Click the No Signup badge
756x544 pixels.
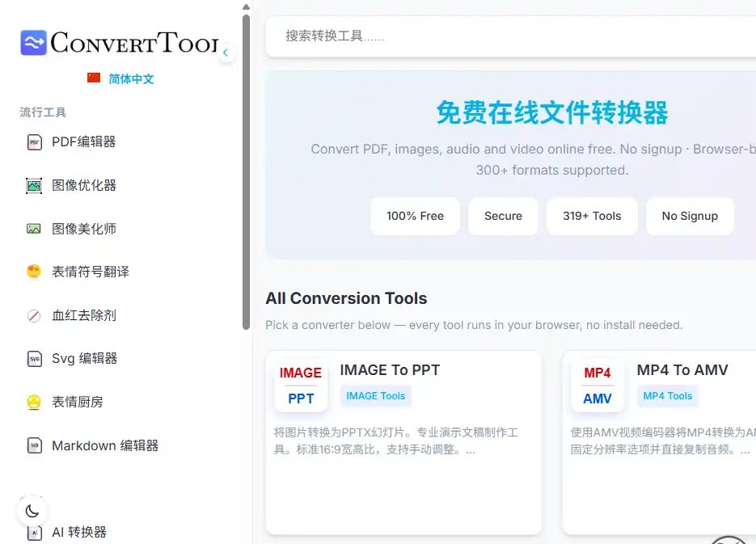(690, 217)
